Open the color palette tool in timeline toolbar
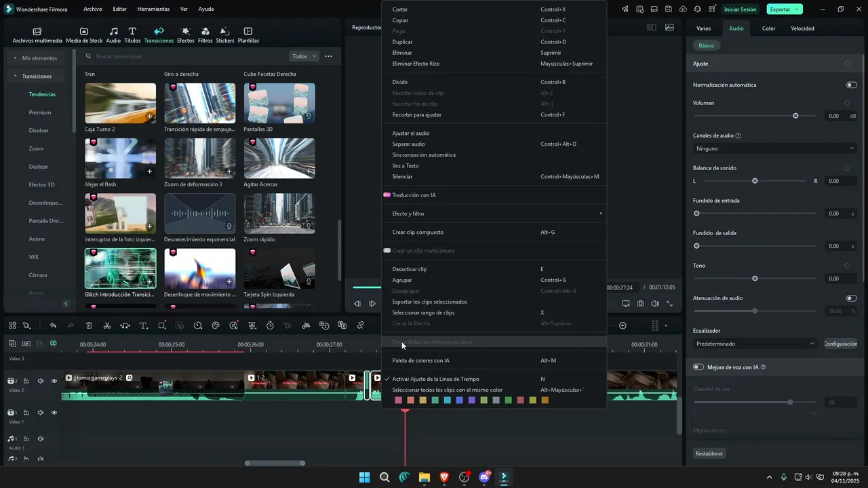The image size is (868, 488). (x=216, y=325)
